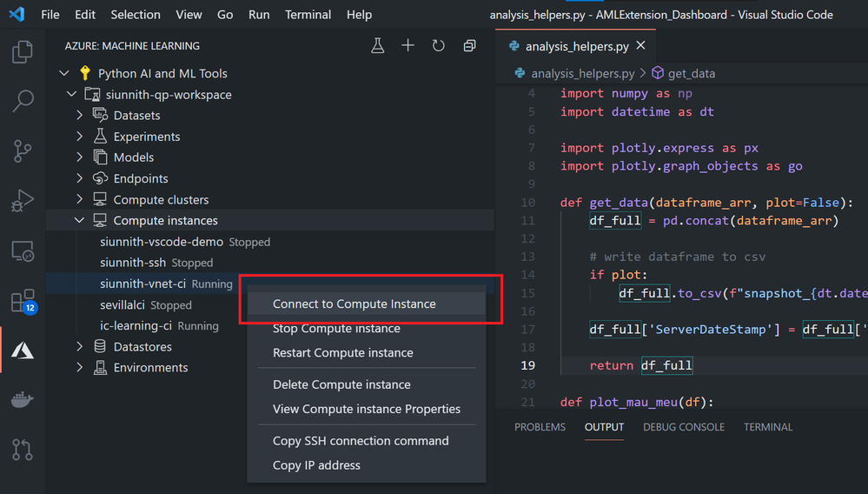Open the Azure view icon
This screenshot has width=868, height=494.
pyautogui.click(x=22, y=350)
